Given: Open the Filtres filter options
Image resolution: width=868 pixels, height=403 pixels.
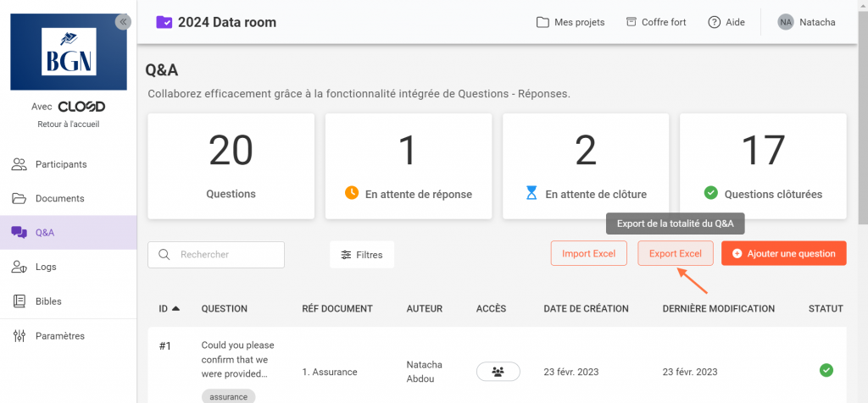Looking at the screenshot, I should click(362, 254).
